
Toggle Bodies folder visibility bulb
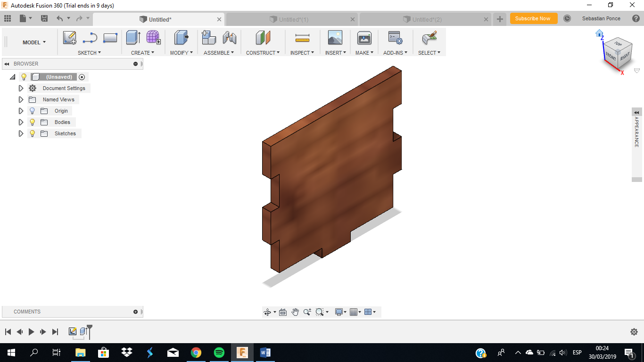point(32,122)
